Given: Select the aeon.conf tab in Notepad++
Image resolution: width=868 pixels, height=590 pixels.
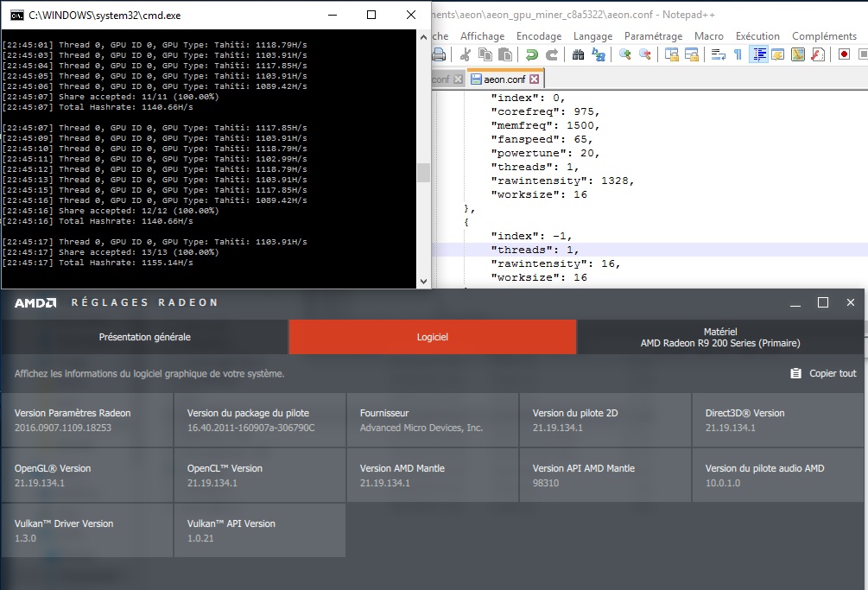Looking at the screenshot, I should coord(505,79).
